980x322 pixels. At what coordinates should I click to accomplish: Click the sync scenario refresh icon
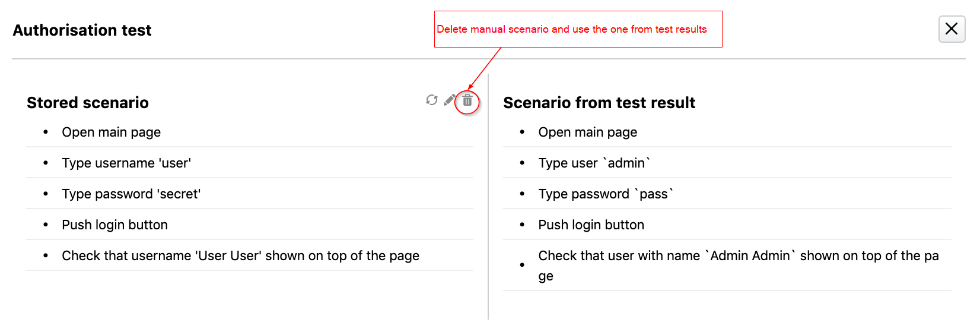pos(432,100)
